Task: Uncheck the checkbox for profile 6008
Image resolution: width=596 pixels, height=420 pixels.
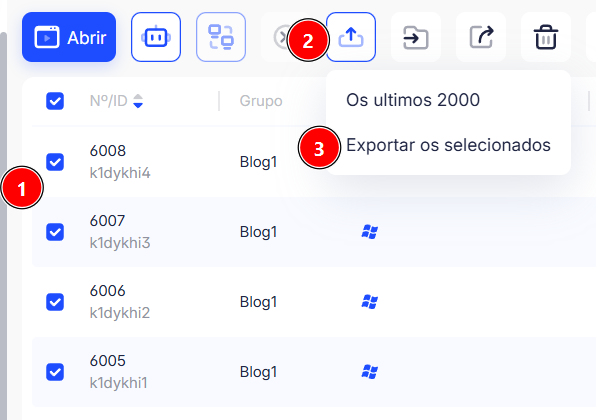Action: pyautogui.click(x=55, y=162)
